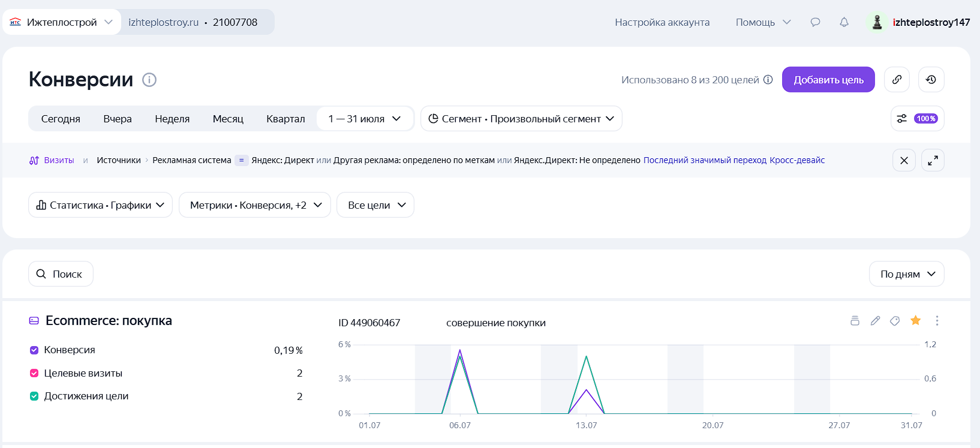980x448 pixels.
Task: Click Последний значимый переход attribution link
Action: tap(705, 160)
